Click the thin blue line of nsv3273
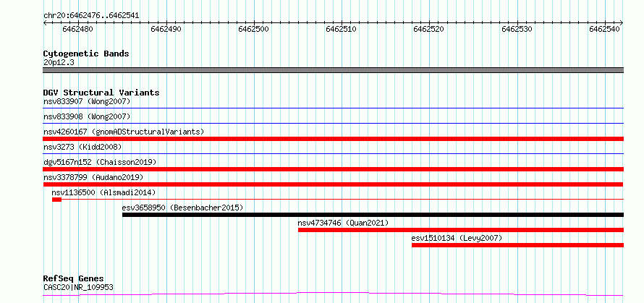The image size is (644, 303). pyautogui.click(x=334, y=153)
